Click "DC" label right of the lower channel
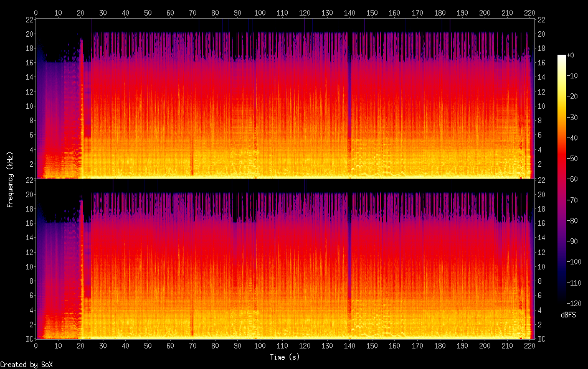This screenshot has height=369, width=588. [541, 339]
